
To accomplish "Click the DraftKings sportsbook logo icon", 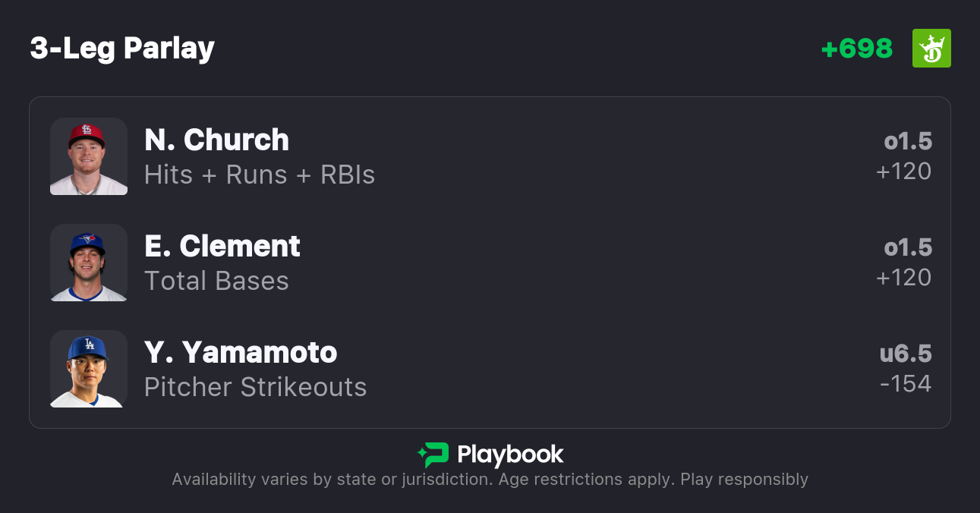I will (x=931, y=49).
